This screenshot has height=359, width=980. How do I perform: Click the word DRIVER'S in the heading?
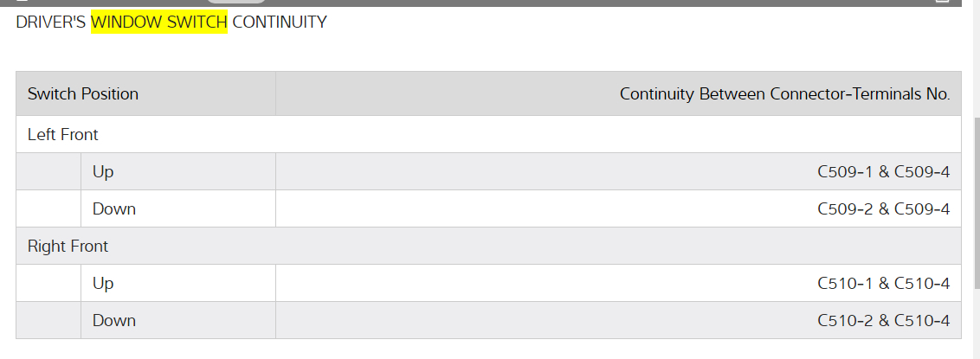pos(51,22)
